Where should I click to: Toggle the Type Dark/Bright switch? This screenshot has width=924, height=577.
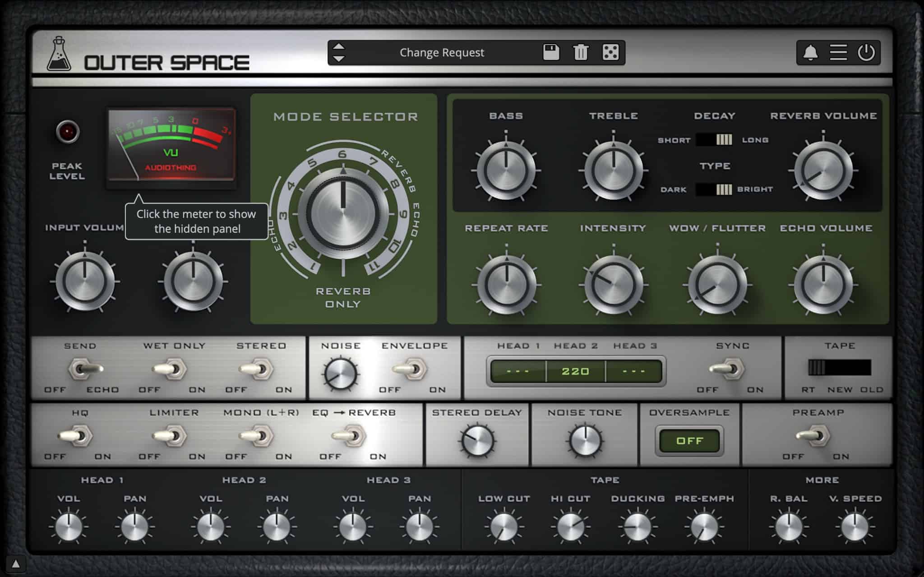[x=715, y=189]
